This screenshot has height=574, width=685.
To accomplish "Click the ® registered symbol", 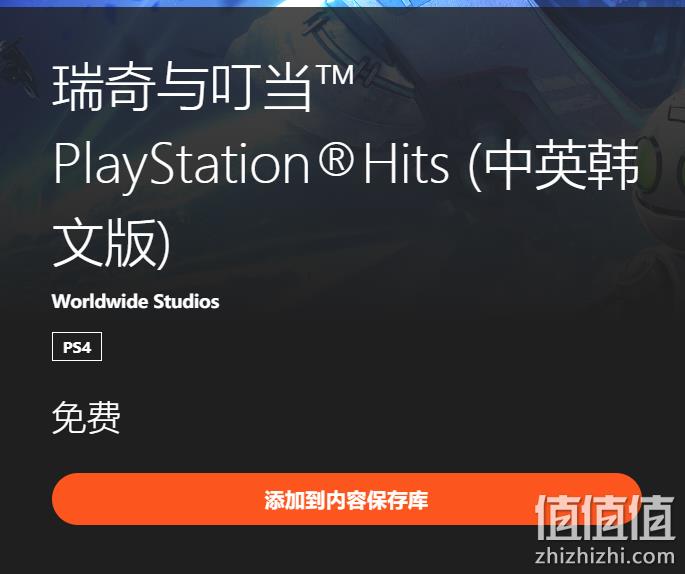I will pos(336,158).
